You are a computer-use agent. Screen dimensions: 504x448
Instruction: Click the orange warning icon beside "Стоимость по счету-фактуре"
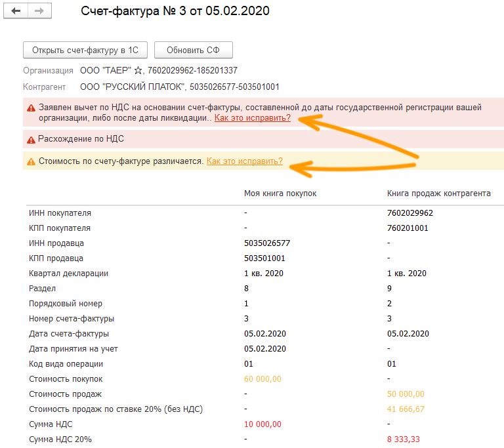(x=31, y=161)
